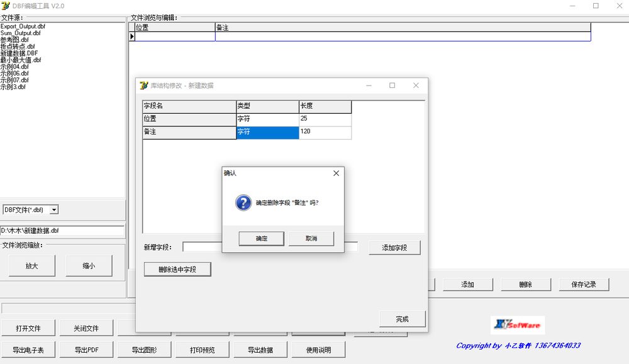The width and height of the screenshot is (629, 364).
Task: Click the DBF编辑工具 app icon in title bar
Action: tap(6, 6)
